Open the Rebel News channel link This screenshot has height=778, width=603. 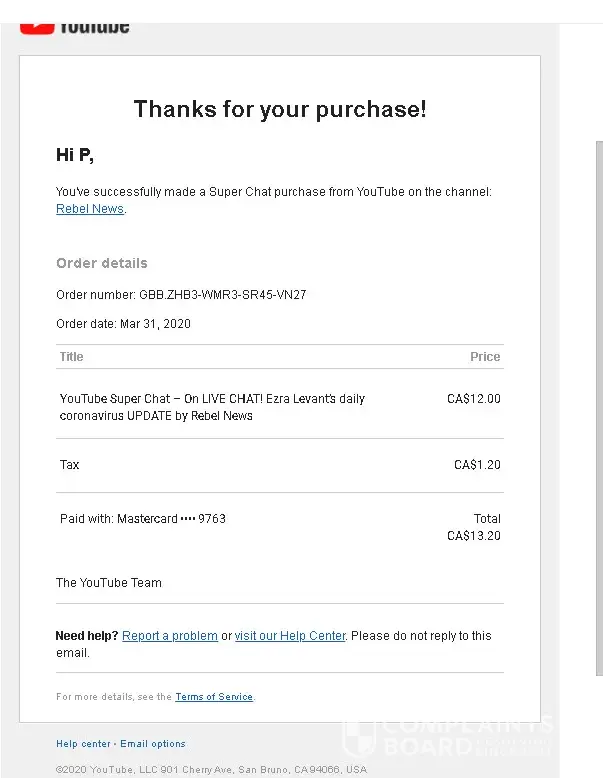coord(90,209)
